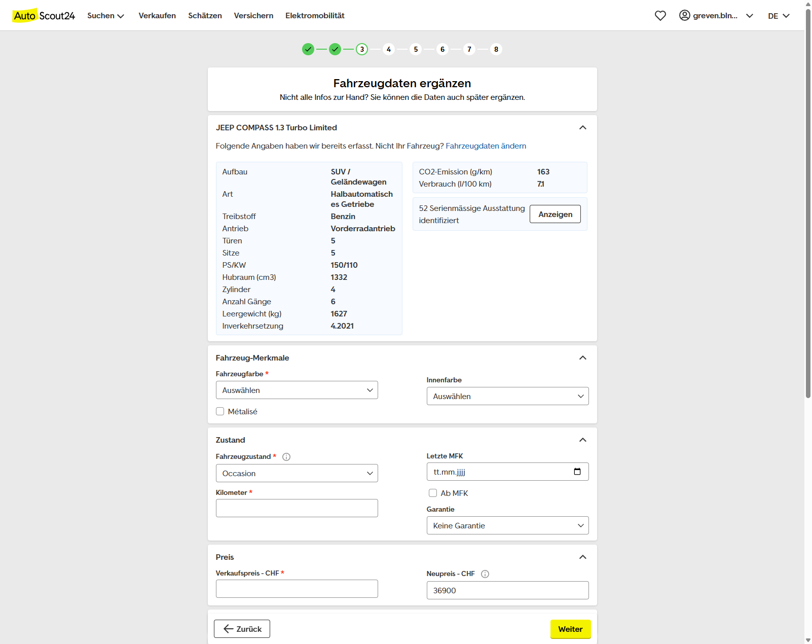Click the user account profile icon
812x644 pixels.
(684, 15)
